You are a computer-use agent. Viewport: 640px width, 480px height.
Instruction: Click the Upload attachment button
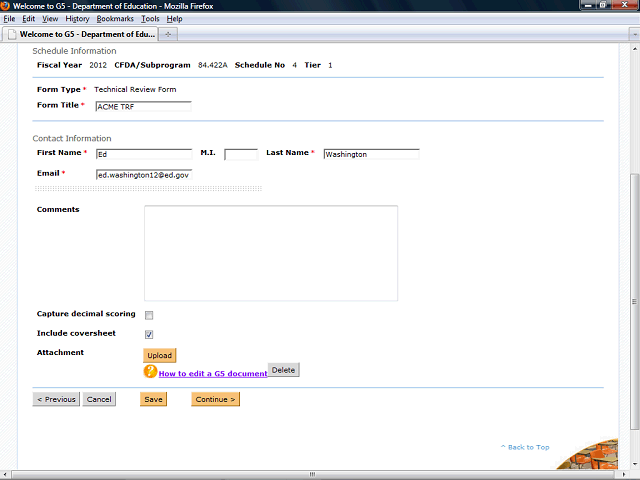click(x=160, y=355)
